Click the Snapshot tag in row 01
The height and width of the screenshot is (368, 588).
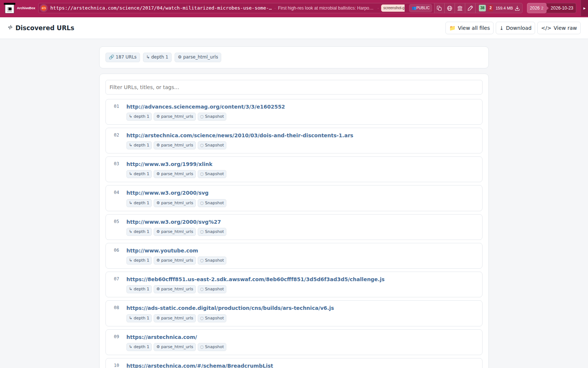click(212, 117)
